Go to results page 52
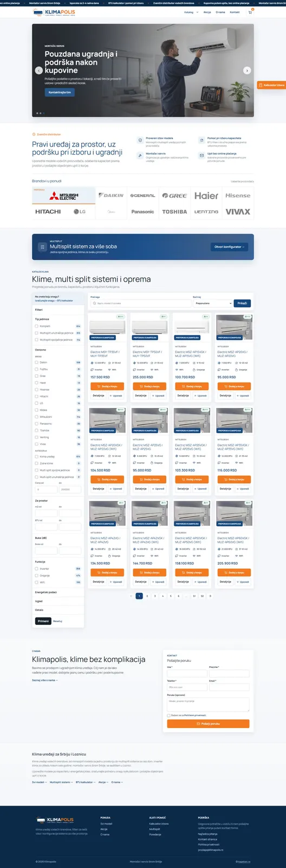 click(202, 596)
